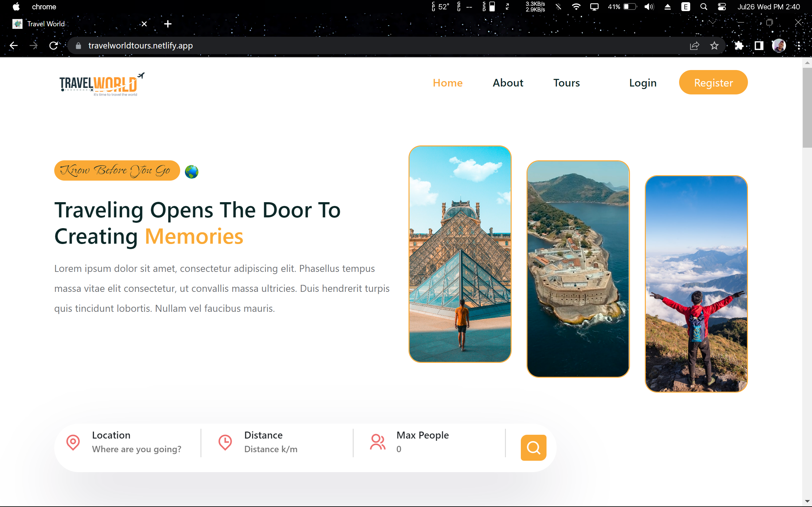
Task: Reload the page
Action: [x=54, y=45]
